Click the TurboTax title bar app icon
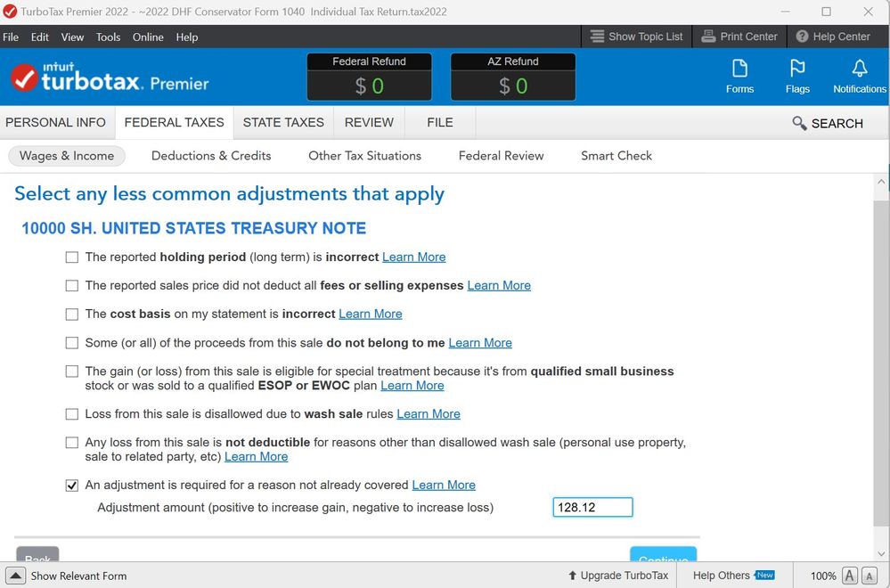 (10, 12)
